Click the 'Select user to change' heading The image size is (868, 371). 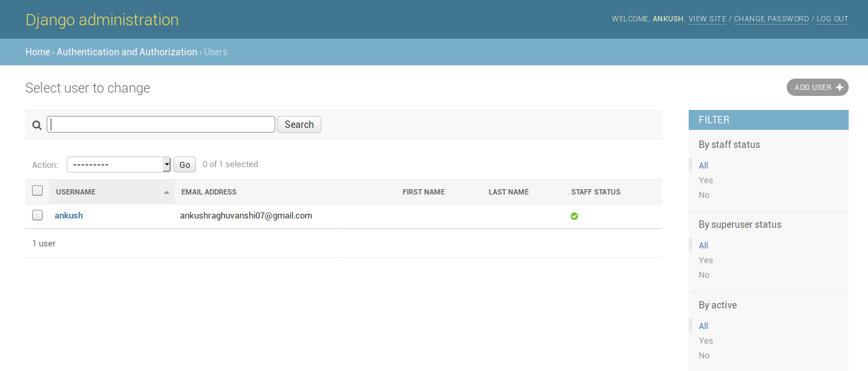pos(87,88)
